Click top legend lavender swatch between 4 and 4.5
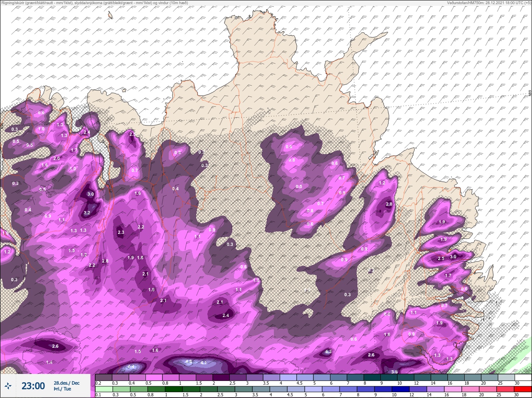The image size is (532, 398). [289, 377]
